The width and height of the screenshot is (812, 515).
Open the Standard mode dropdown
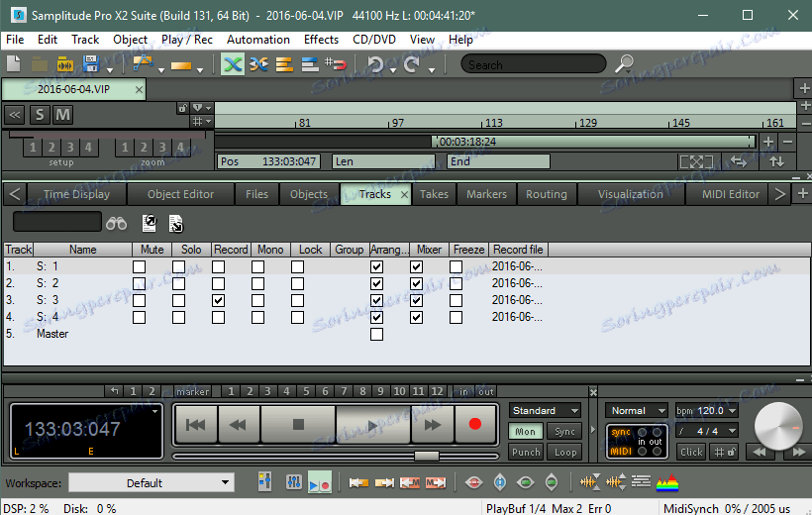pyautogui.click(x=546, y=410)
